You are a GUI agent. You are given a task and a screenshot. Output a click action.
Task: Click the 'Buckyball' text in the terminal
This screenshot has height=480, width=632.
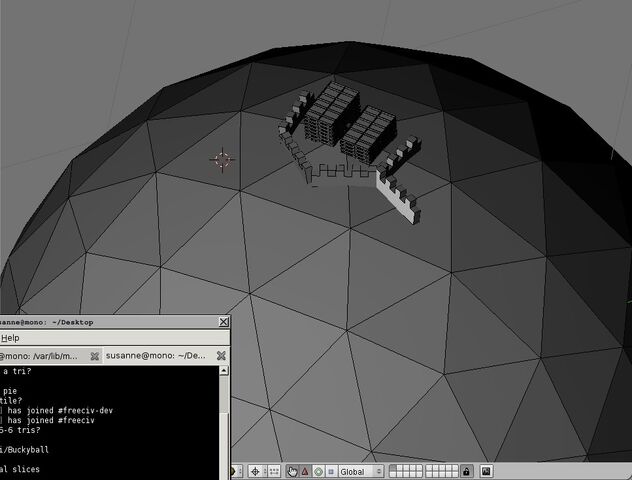26,450
